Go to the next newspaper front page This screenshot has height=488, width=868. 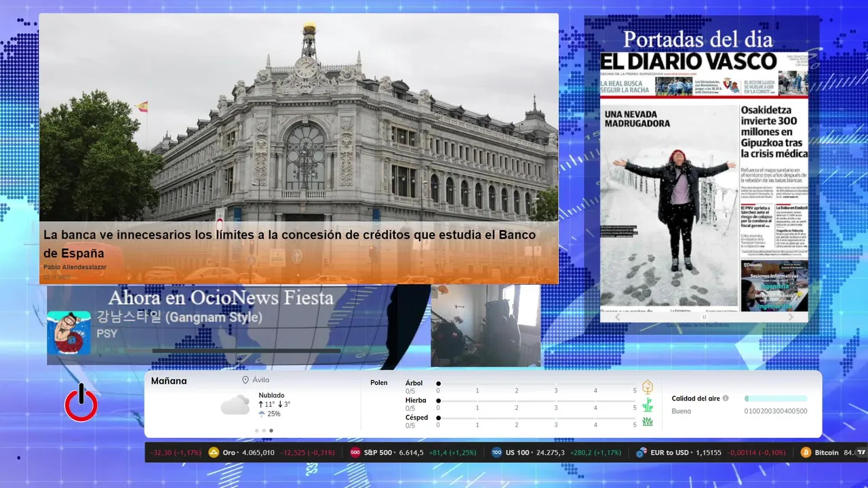click(x=791, y=317)
